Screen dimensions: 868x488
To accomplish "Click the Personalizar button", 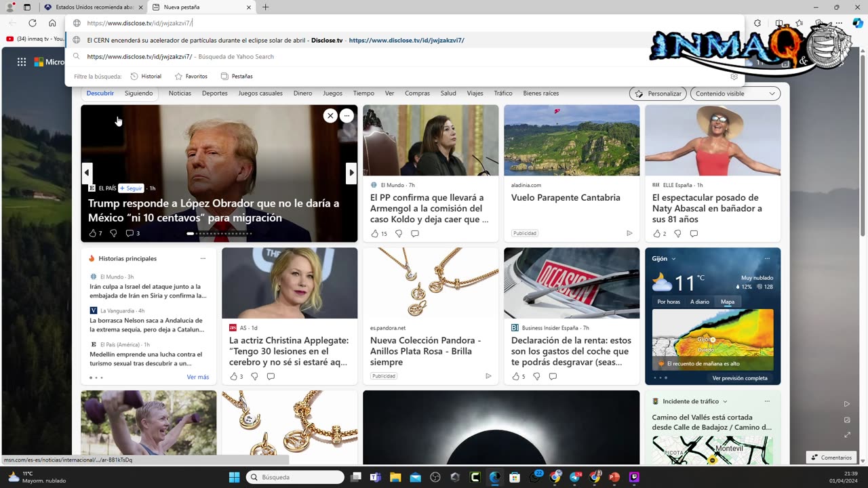I will click(658, 94).
